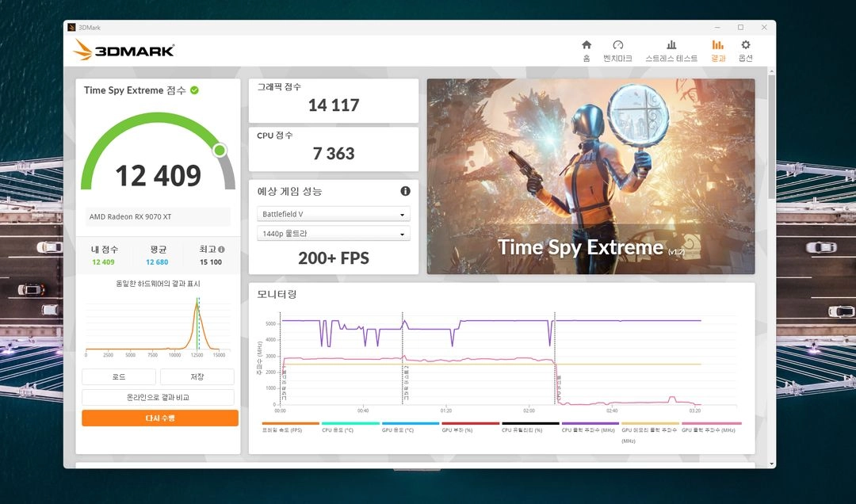Toggle the GPU 온도 (°C) blue legend
Viewport: 856px width, 504px height.
[410, 427]
